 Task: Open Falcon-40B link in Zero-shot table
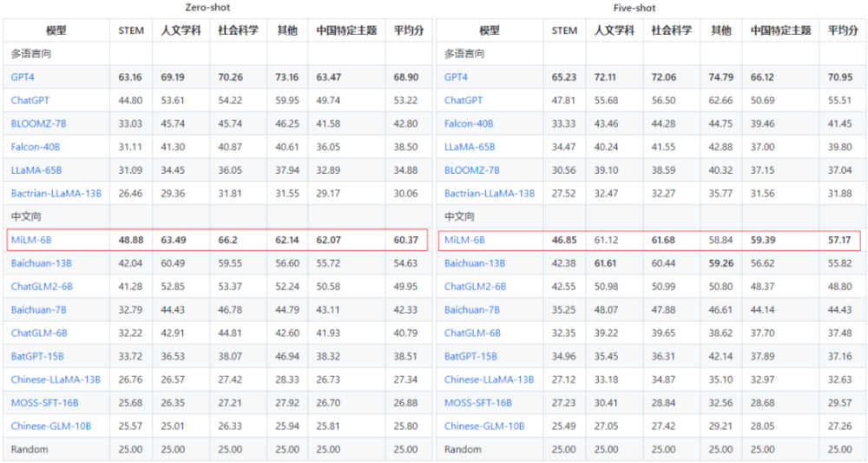pyautogui.click(x=36, y=147)
